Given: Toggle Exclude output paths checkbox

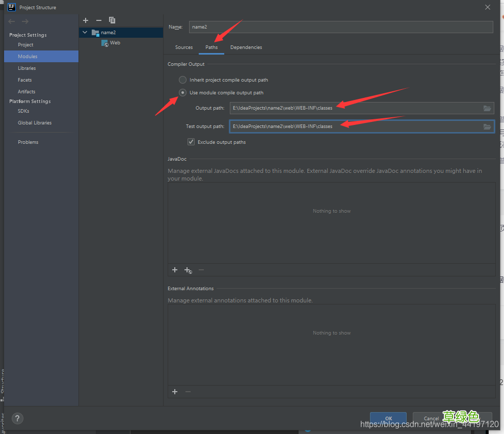Looking at the screenshot, I should [191, 142].
